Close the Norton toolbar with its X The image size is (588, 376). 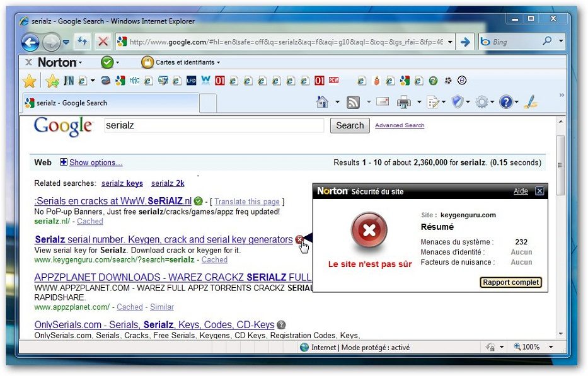(x=28, y=62)
